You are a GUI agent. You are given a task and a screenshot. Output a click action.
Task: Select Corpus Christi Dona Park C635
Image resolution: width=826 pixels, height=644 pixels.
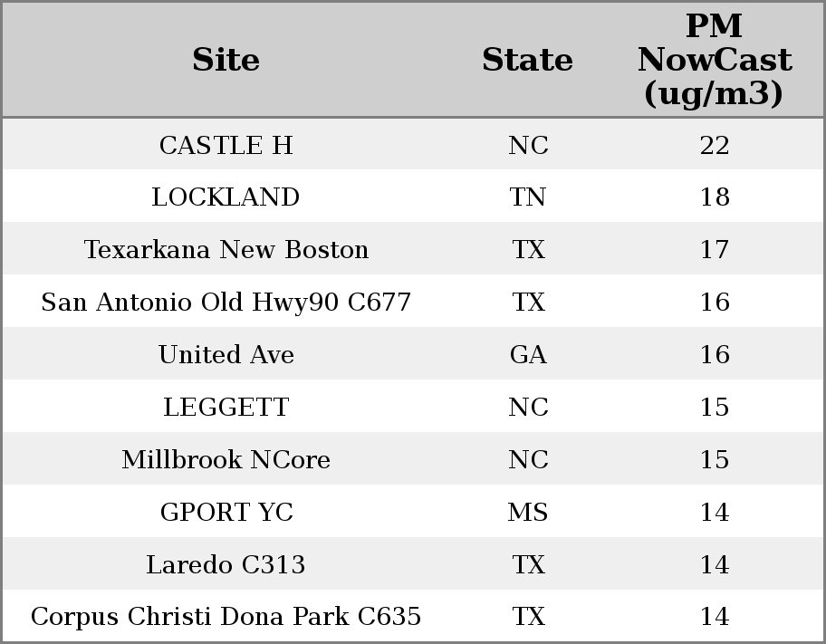[x=226, y=616]
